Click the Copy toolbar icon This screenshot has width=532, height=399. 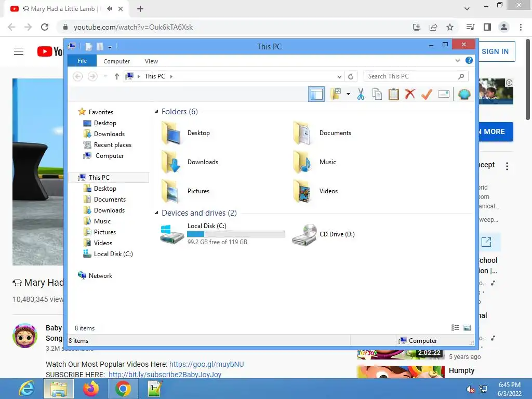(377, 94)
